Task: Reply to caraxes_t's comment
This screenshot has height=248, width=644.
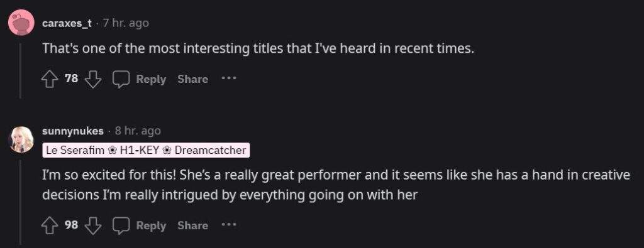Action: 151,79
